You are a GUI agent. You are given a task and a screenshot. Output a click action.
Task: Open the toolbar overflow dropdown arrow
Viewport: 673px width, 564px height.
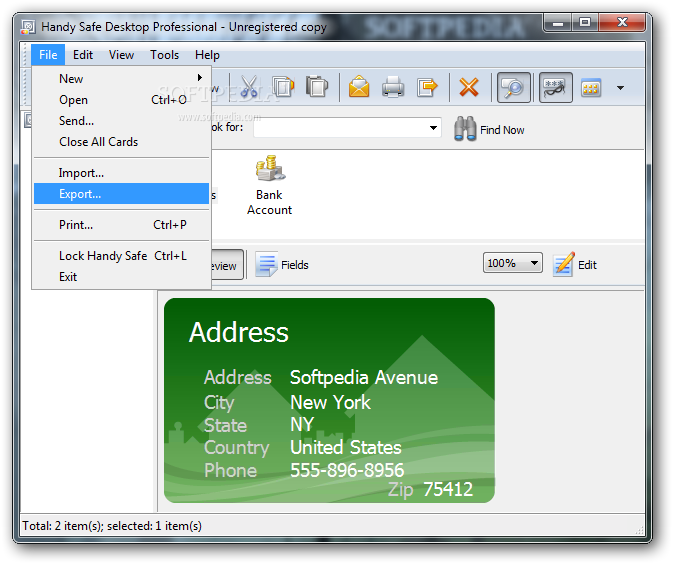pos(620,88)
